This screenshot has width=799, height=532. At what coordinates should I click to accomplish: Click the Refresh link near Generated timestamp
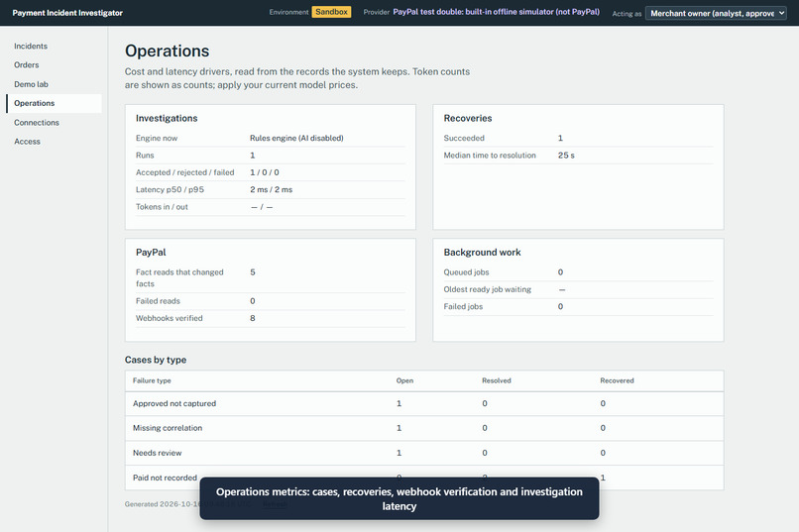point(276,504)
